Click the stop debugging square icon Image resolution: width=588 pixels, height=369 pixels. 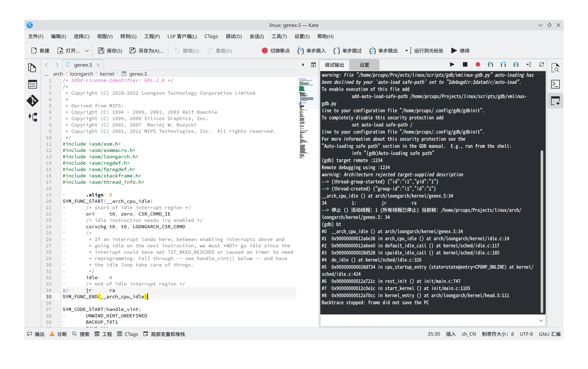[x=465, y=64]
